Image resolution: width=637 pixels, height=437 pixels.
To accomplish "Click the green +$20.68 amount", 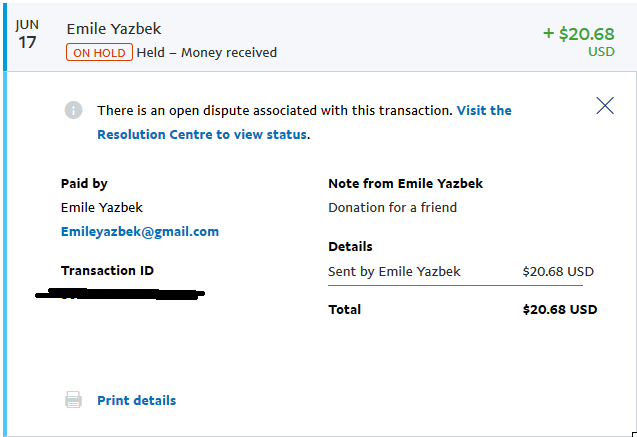I will (x=578, y=34).
